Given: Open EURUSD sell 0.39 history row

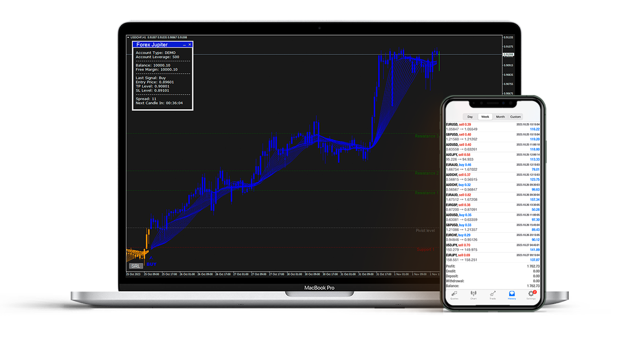Looking at the screenshot, I should [x=493, y=127].
